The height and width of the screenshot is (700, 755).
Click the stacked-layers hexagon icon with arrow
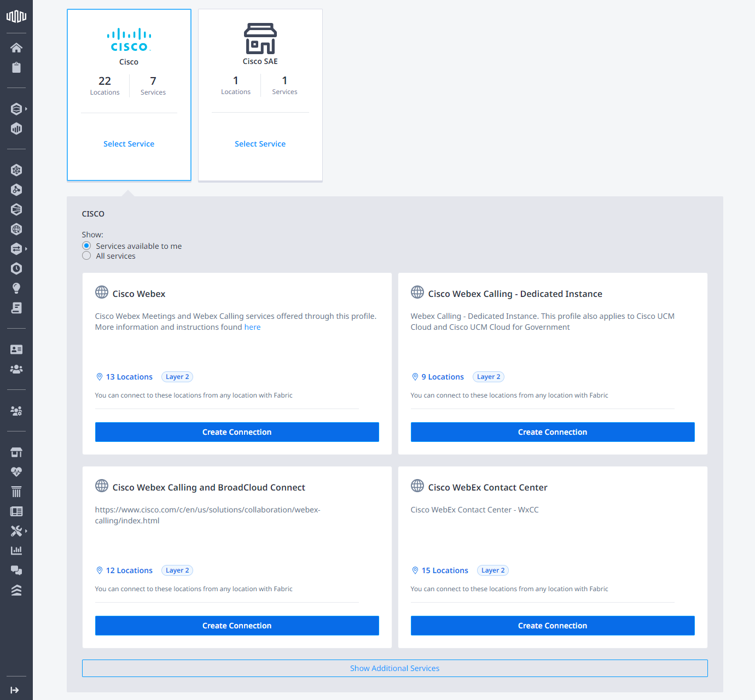coord(16,109)
